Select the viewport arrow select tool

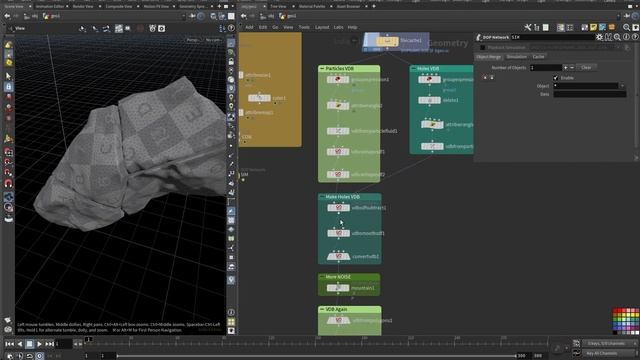[8, 76]
